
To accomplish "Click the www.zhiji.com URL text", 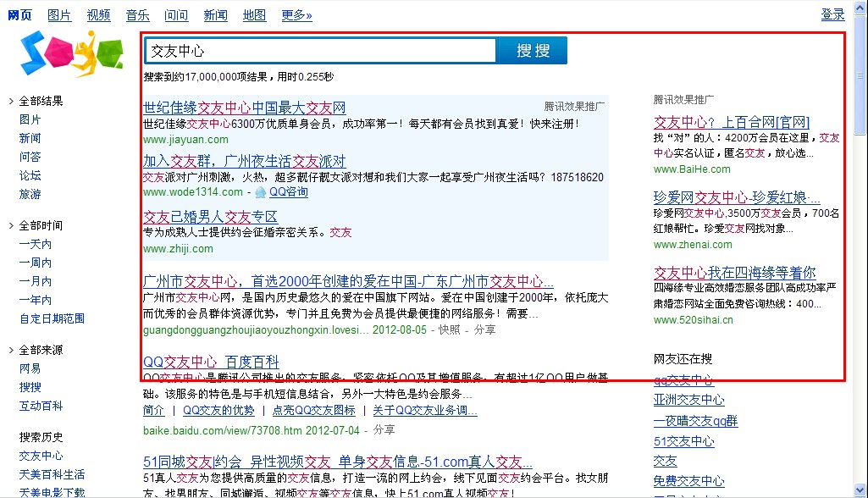I will [178, 249].
